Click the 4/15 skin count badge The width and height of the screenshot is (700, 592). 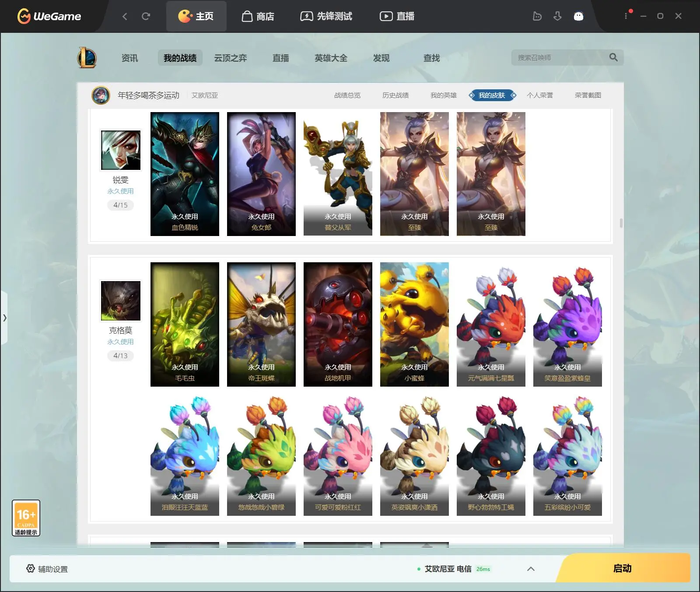click(x=120, y=205)
